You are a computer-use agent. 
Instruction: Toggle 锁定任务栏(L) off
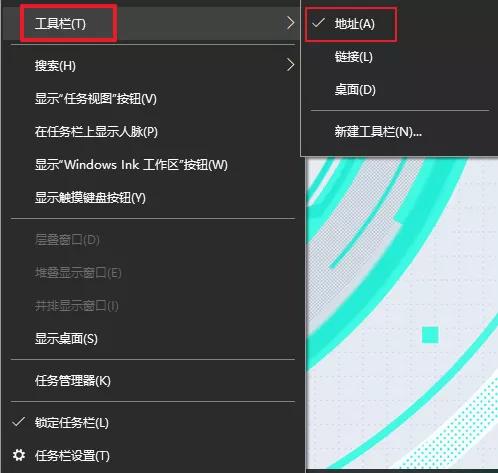click(153, 423)
